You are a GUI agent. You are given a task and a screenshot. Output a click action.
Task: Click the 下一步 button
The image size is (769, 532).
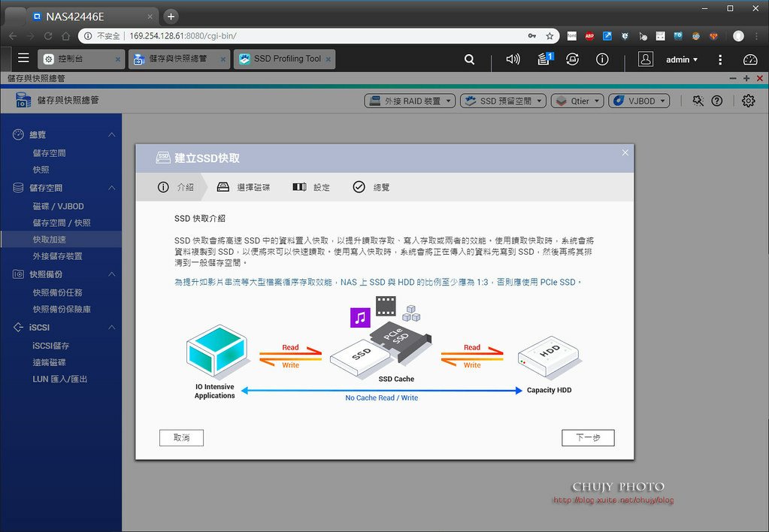[x=588, y=437]
